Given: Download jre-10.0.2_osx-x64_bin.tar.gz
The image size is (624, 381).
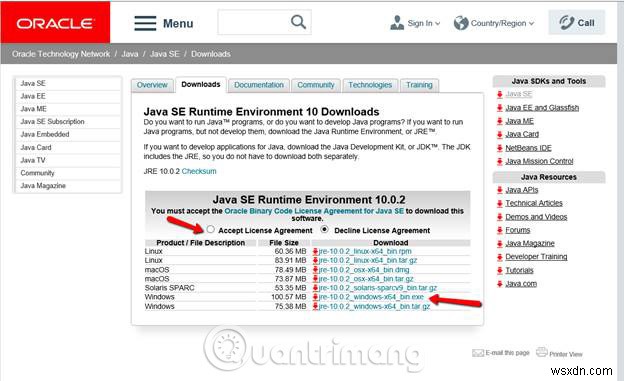Looking at the screenshot, I should click(366, 279).
